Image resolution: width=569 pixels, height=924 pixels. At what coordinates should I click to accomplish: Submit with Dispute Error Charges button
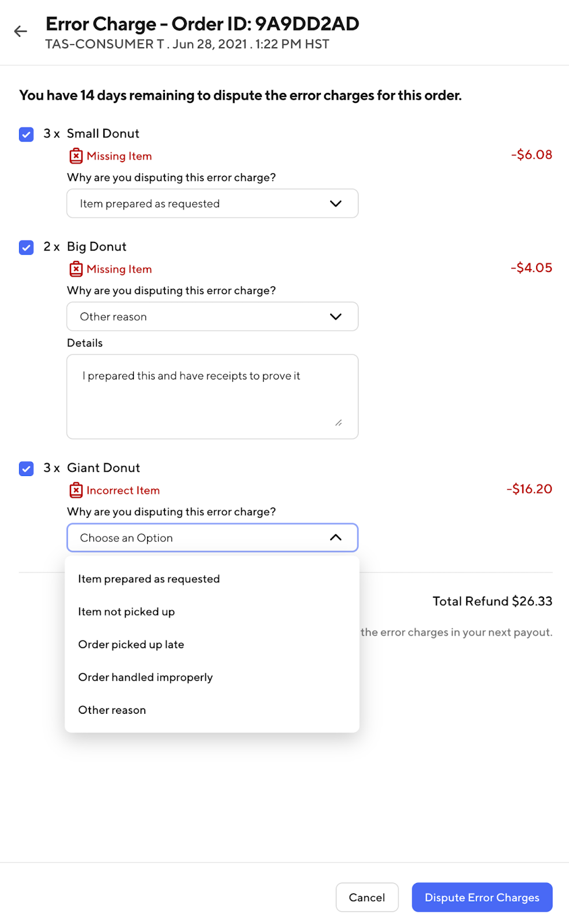pos(482,897)
